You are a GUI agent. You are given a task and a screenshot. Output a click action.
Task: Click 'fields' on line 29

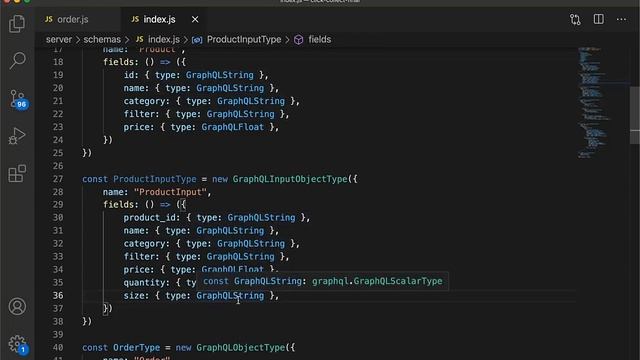tap(118, 204)
